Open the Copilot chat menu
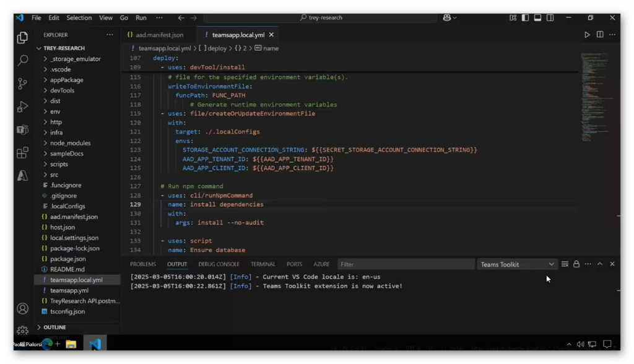Screen dimensions: 634x364 pyautogui.click(x=449, y=18)
